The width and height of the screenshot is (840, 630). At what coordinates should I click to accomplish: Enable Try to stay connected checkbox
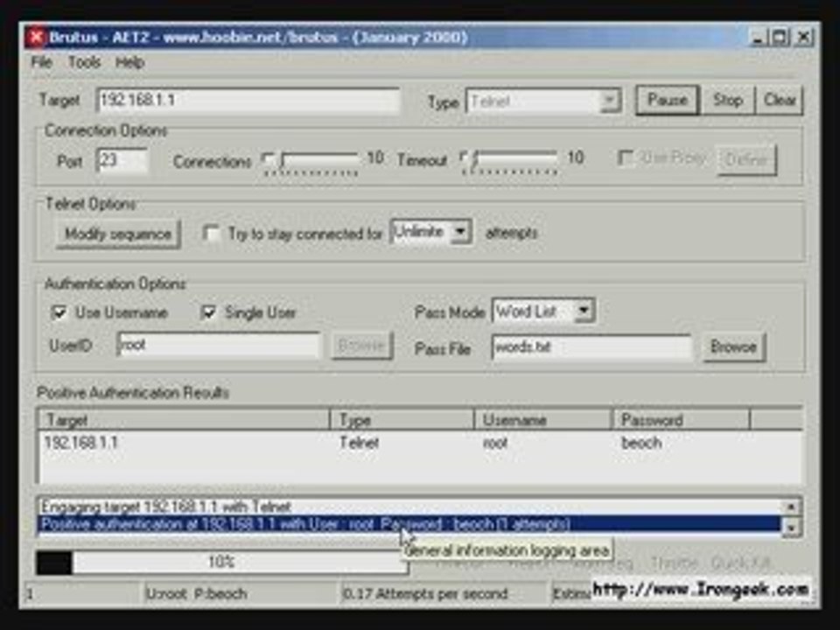tap(211, 234)
